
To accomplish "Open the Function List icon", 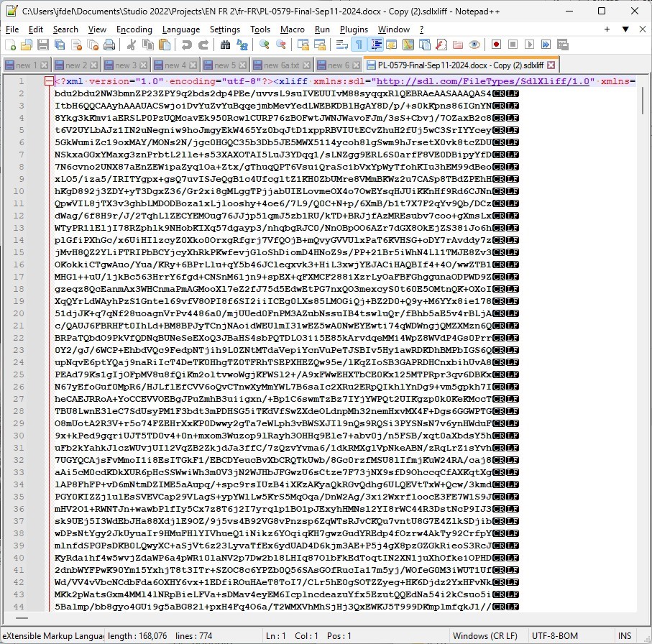I will click(441, 45).
